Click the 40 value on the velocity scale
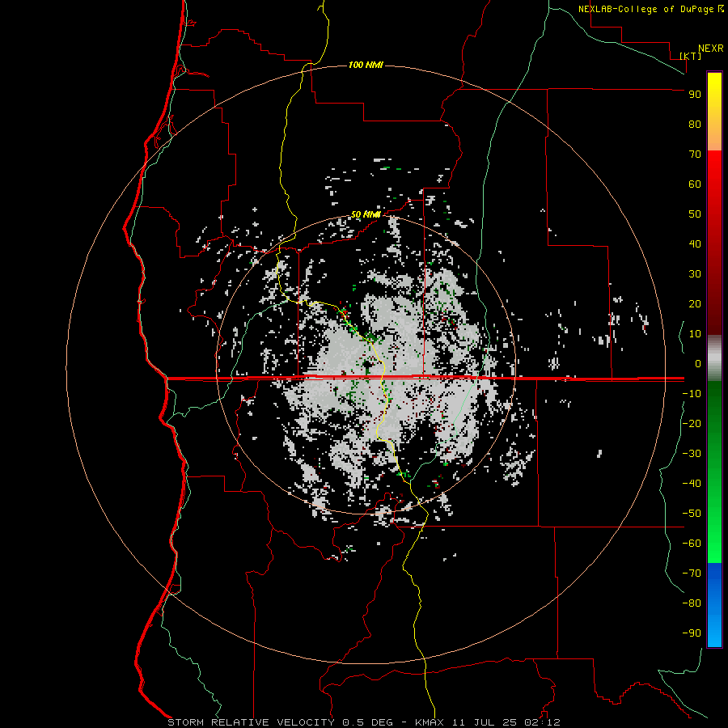Viewport: 728px width, 728px height. [695, 244]
